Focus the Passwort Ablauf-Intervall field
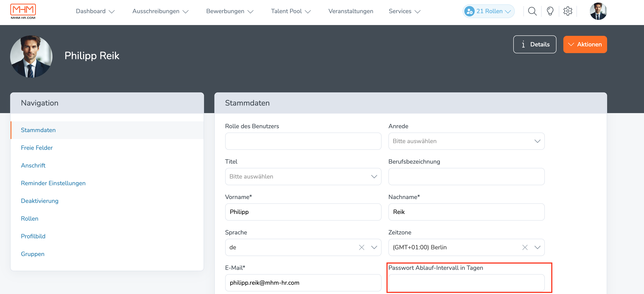The width and height of the screenshot is (644, 294). pos(466,283)
